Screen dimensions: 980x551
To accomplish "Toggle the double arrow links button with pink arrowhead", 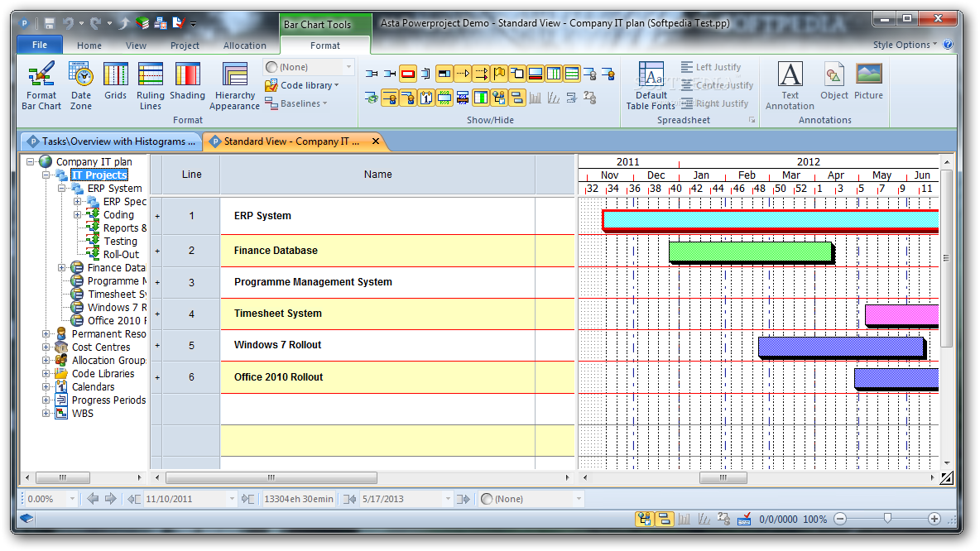I will click(x=481, y=74).
